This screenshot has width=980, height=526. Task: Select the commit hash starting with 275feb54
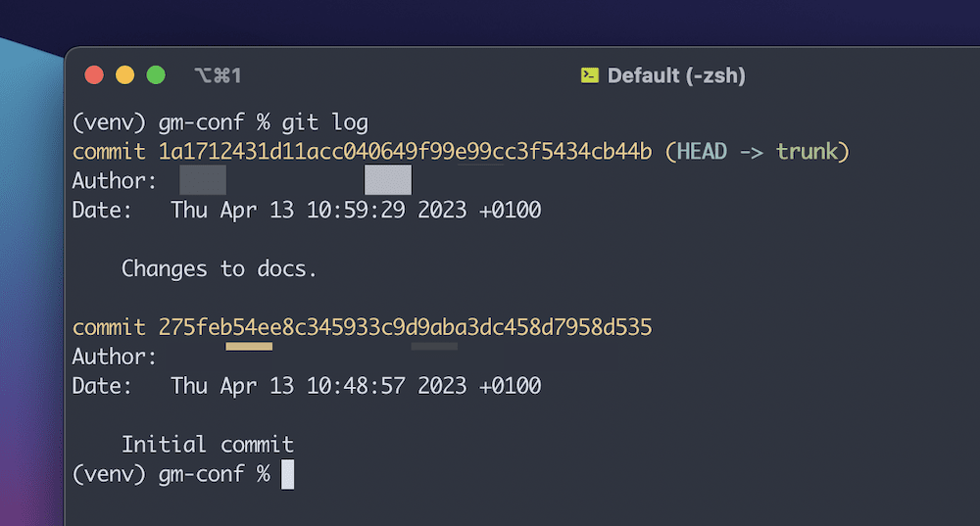[405, 327]
